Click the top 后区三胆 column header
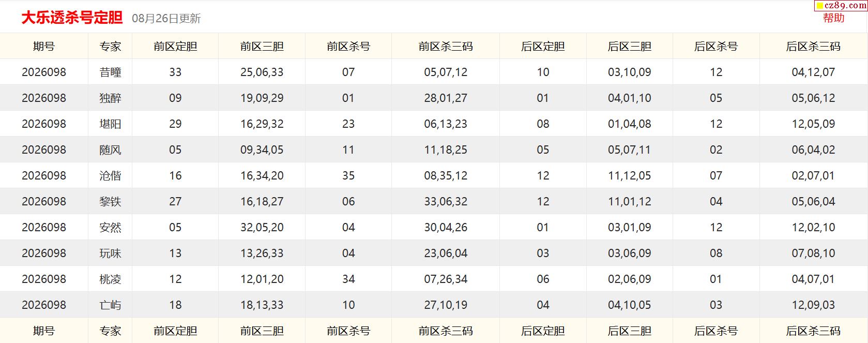Image resolution: width=868 pixels, height=343 pixels. coord(630,47)
